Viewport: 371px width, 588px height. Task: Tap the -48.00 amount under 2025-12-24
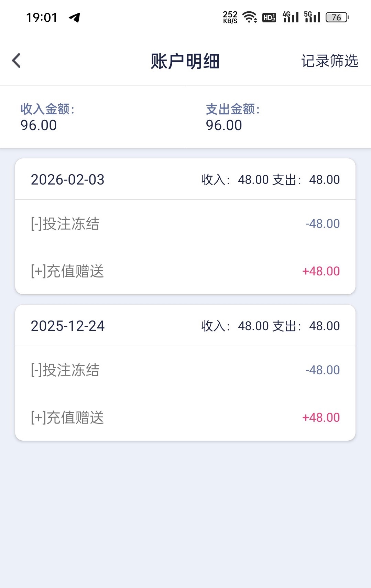coord(322,370)
